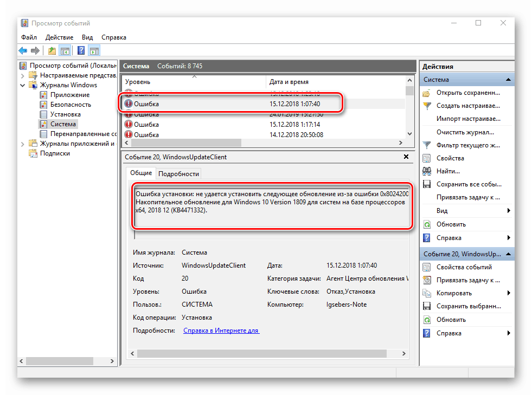Click the Сохранить все собы... floppy icon
This screenshot has height=395, width=532.
[x=427, y=184]
